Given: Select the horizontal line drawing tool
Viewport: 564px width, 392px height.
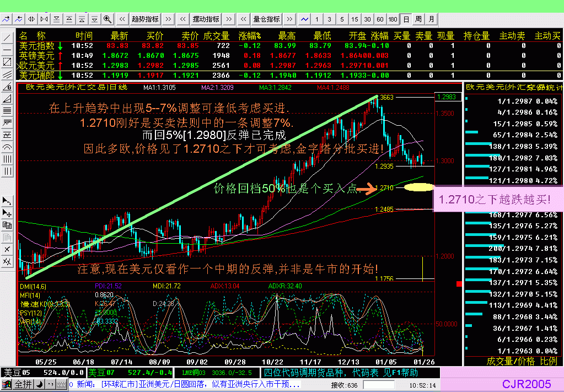Looking at the screenshot, I should point(7,50).
